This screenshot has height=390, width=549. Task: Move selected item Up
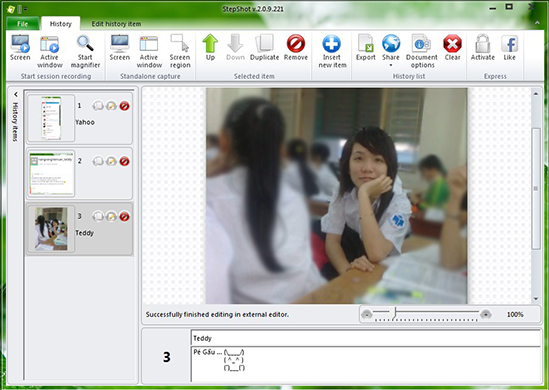(x=210, y=48)
